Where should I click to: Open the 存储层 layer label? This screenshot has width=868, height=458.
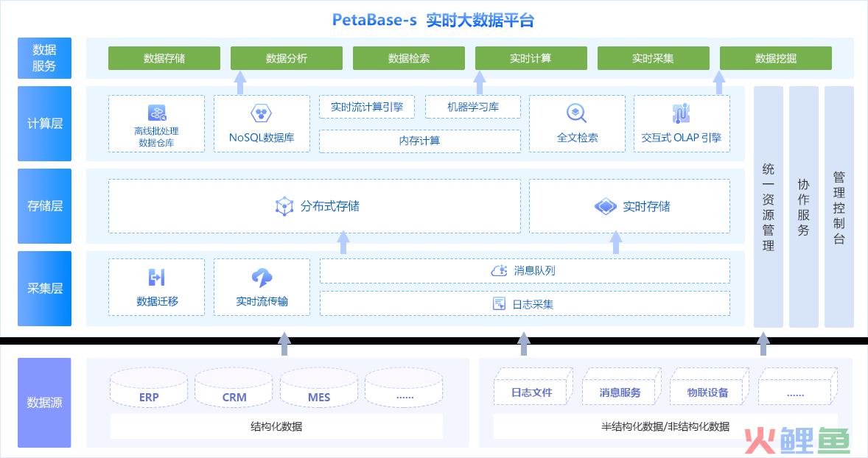44,205
